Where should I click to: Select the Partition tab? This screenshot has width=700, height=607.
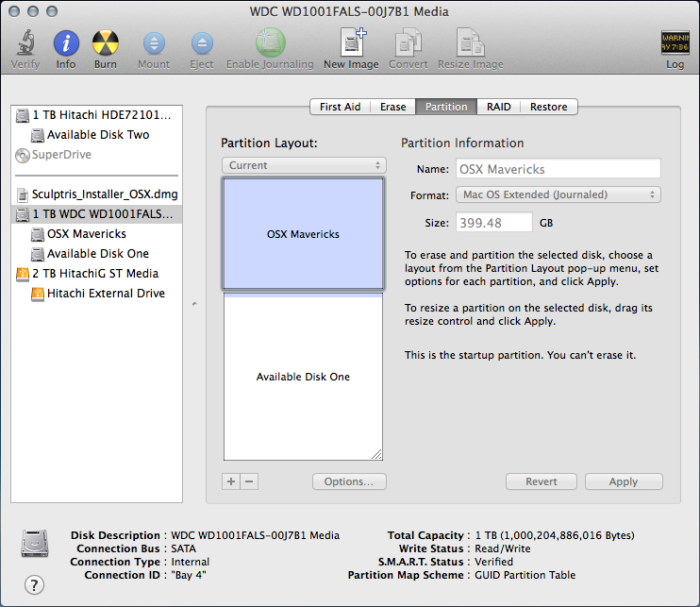coord(446,107)
